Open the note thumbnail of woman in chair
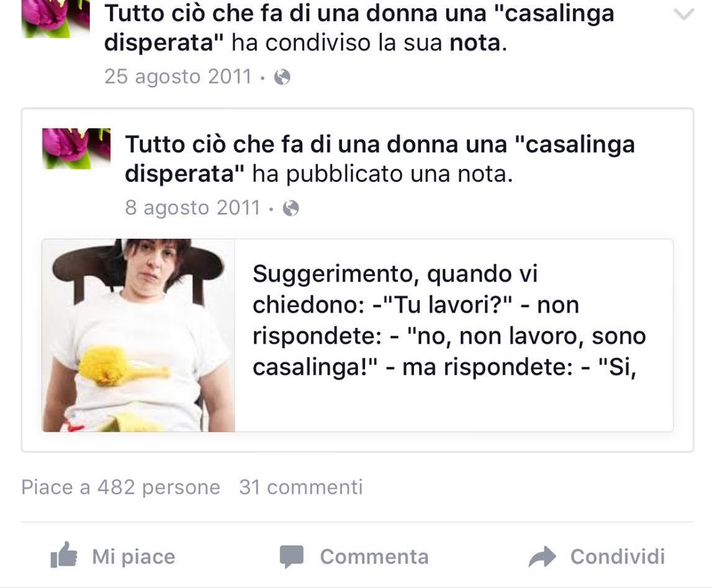This screenshot has height=588, width=712. click(x=138, y=336)
